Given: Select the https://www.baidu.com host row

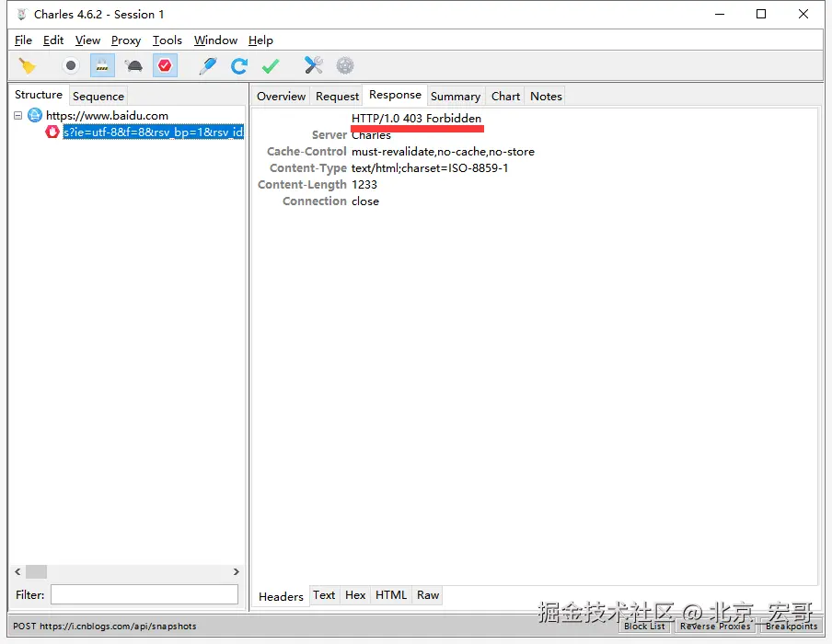Looking at the screenshot, I should [x=107, y=115].
